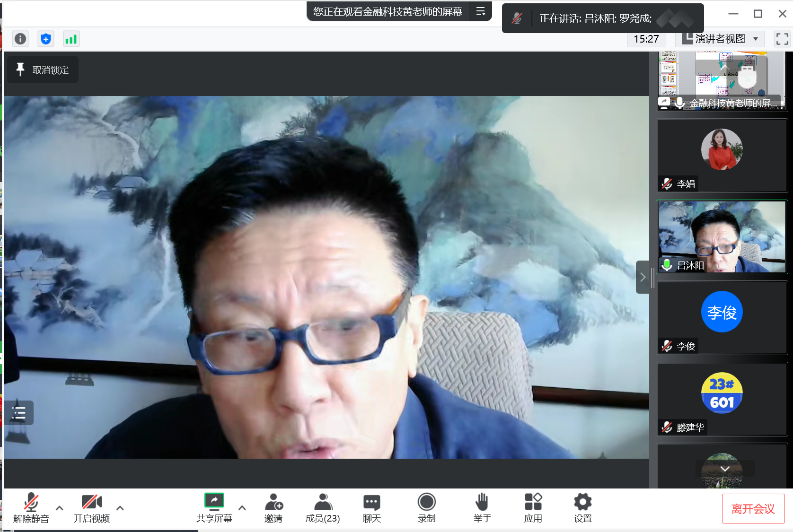Open Settings (设置) gear

pyautogui.click(x=582, y=508)
